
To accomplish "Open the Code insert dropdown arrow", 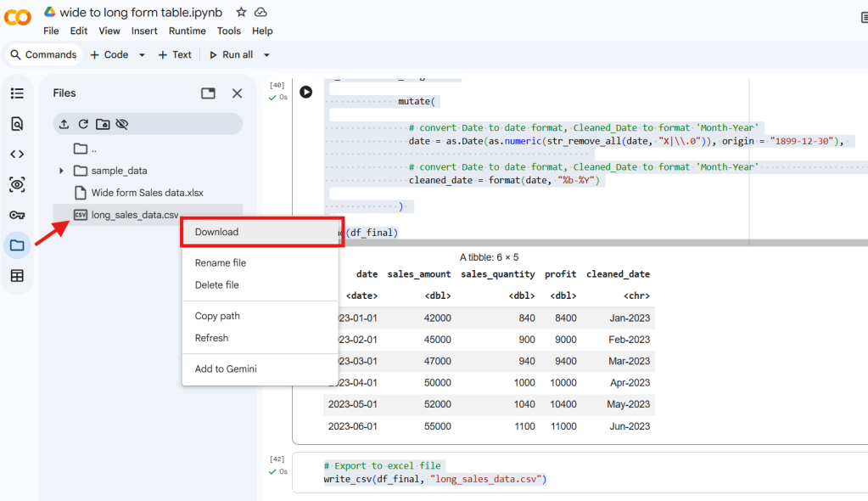I will pyautogui.click(x=142, y=54).
